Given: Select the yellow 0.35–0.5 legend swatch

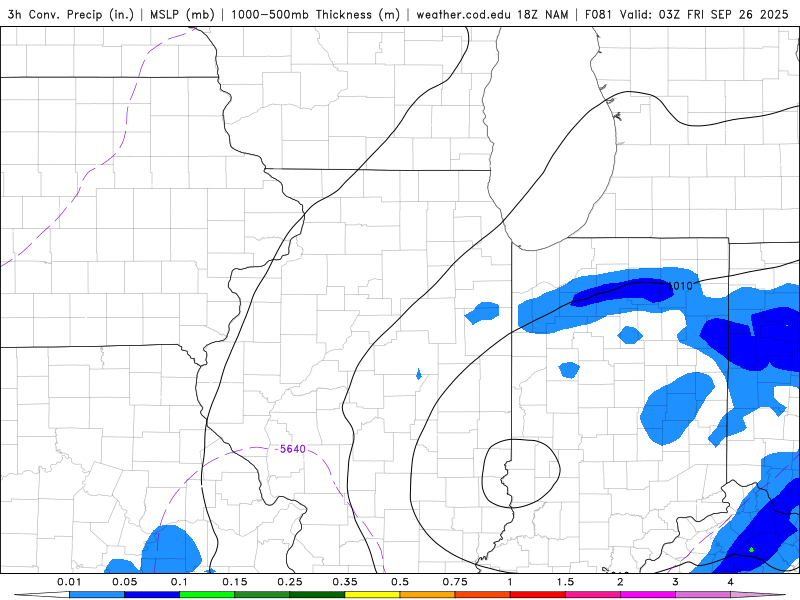Looking at the screenshot, I should [372, 595].
